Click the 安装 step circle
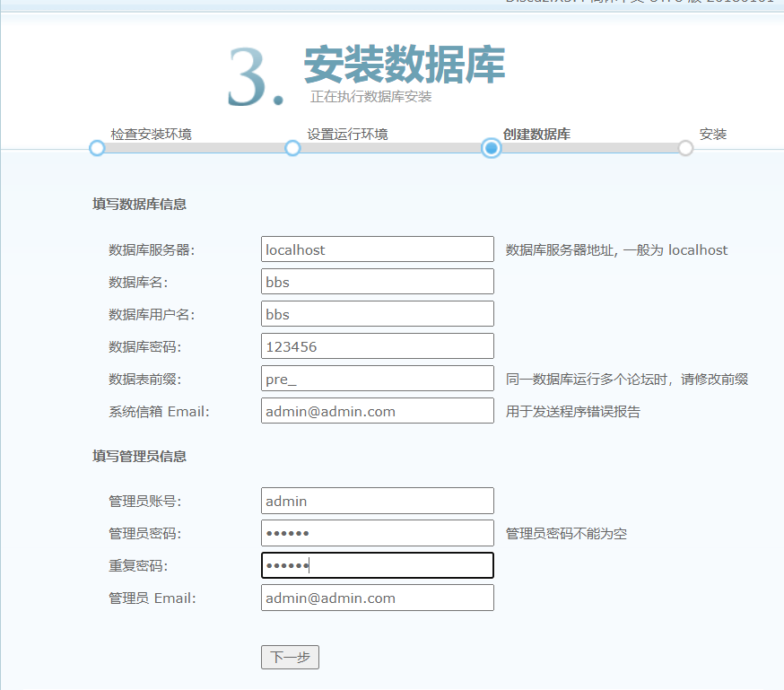The width and height of the screenshot is (784, 690). tap(685, 148)
